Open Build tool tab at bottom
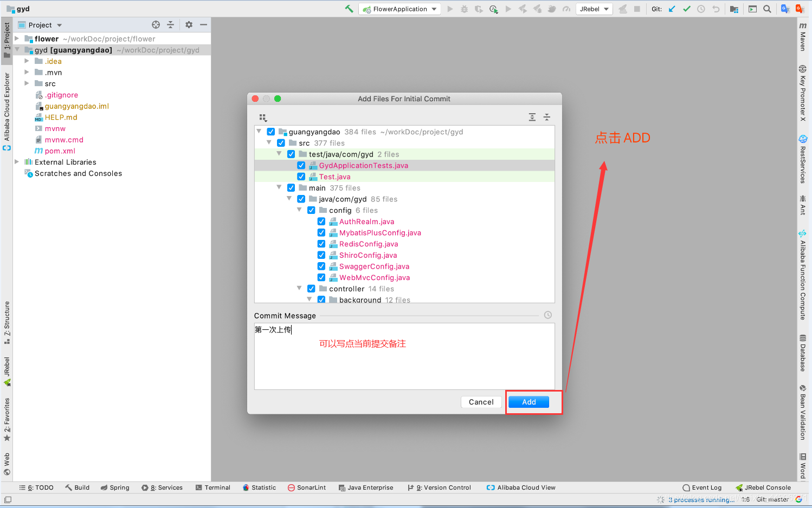Viewport: 812px width, 508px height. click(78, 487)
